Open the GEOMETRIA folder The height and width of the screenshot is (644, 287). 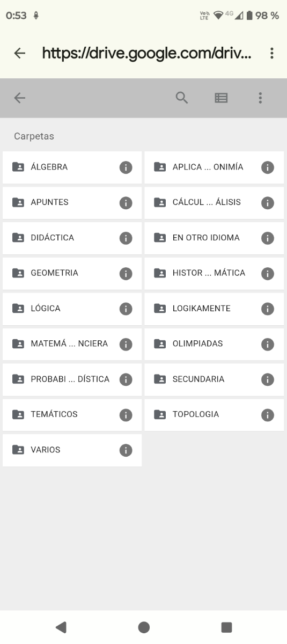[x=72, y=273]
